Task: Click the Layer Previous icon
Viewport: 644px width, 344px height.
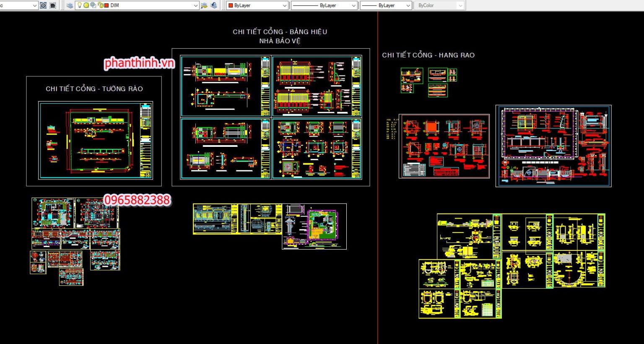Action: pyautogui.click(x=214, y=5)
